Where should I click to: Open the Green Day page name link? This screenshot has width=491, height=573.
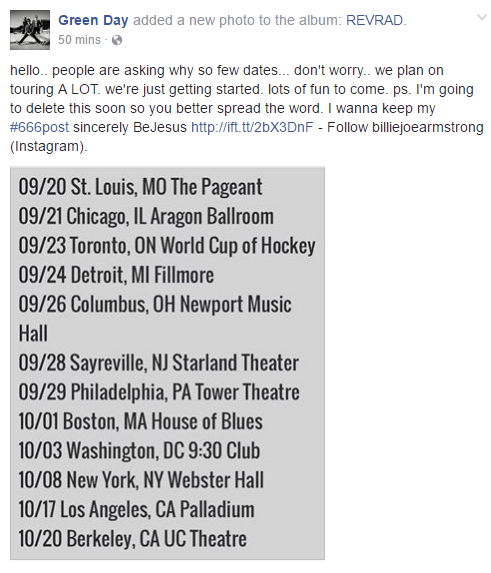93,20
